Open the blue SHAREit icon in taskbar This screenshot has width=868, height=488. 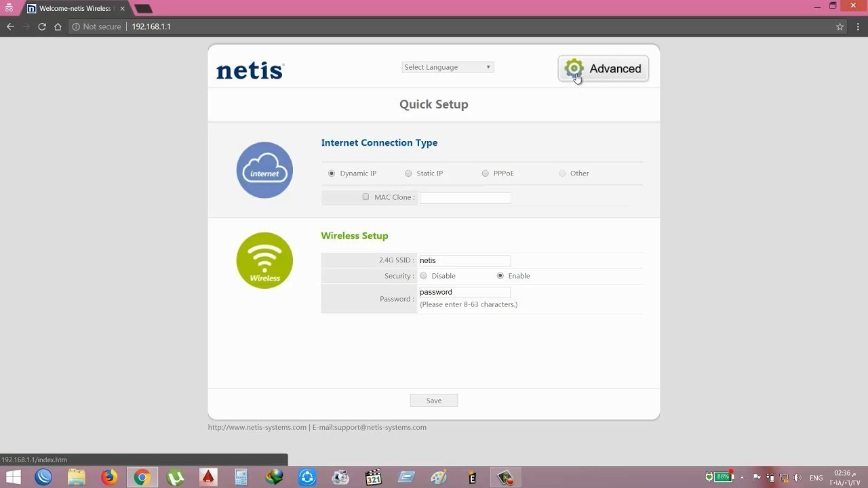pos(307,477)
